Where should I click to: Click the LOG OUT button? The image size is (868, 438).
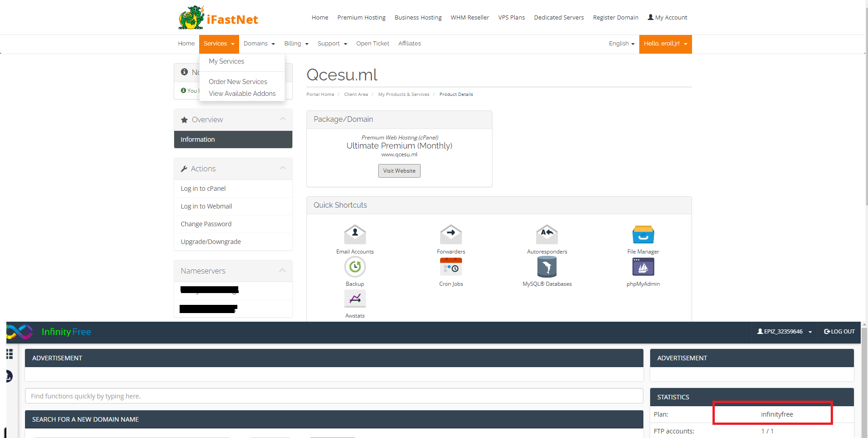(839, 332)
